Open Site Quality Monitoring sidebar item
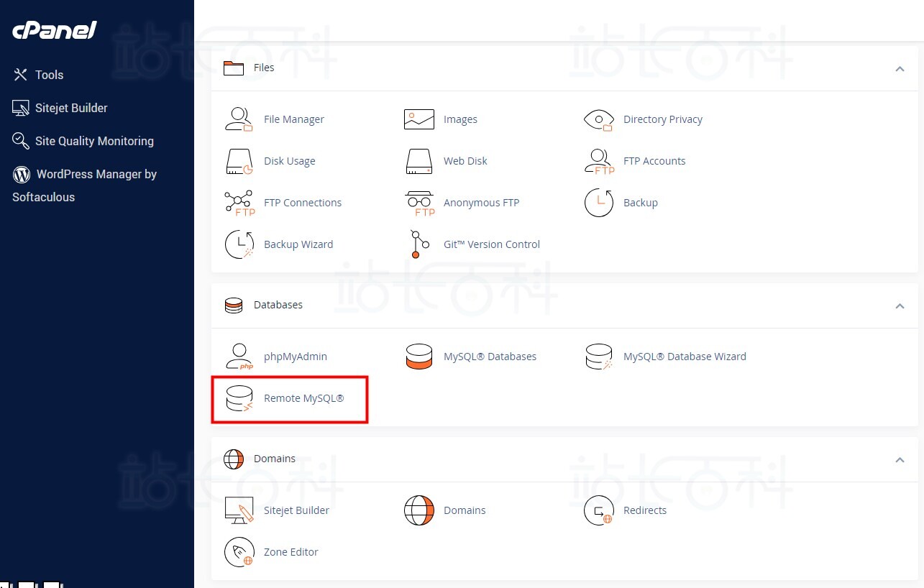Screen dimensions: 924x588 click(x=94, y=141)
